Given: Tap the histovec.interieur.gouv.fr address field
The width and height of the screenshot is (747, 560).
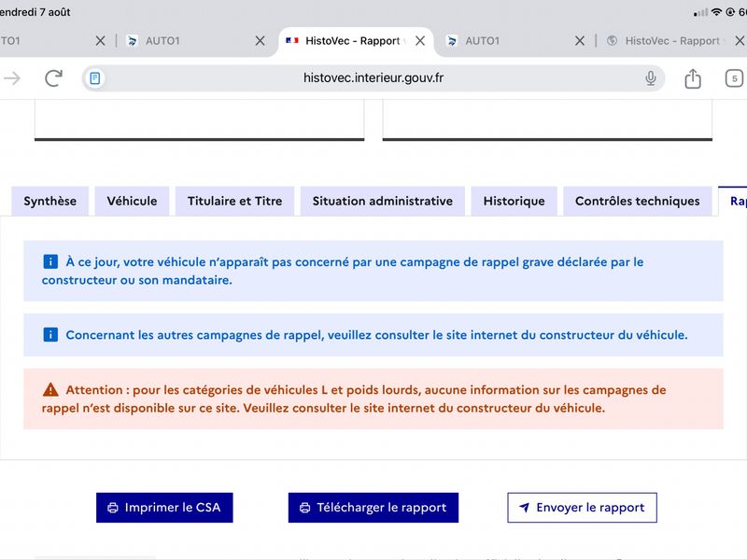Looking at the screenshot, I should [373, 78].
